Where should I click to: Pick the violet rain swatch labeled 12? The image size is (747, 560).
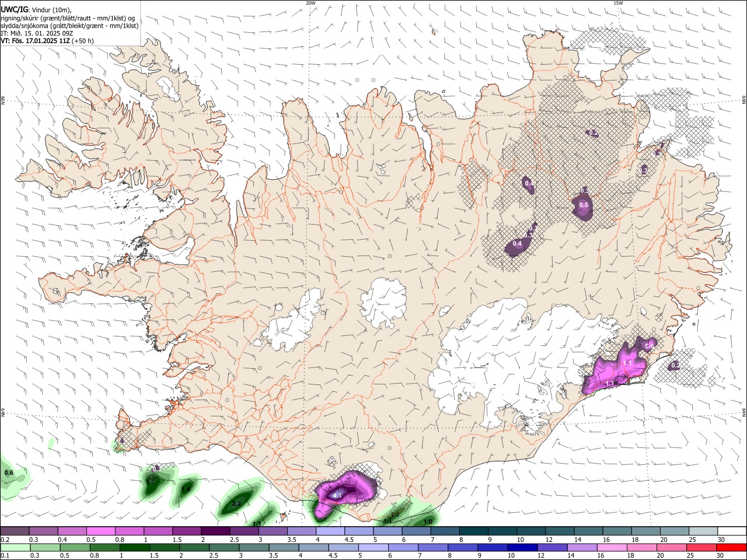tap(552, 547)
